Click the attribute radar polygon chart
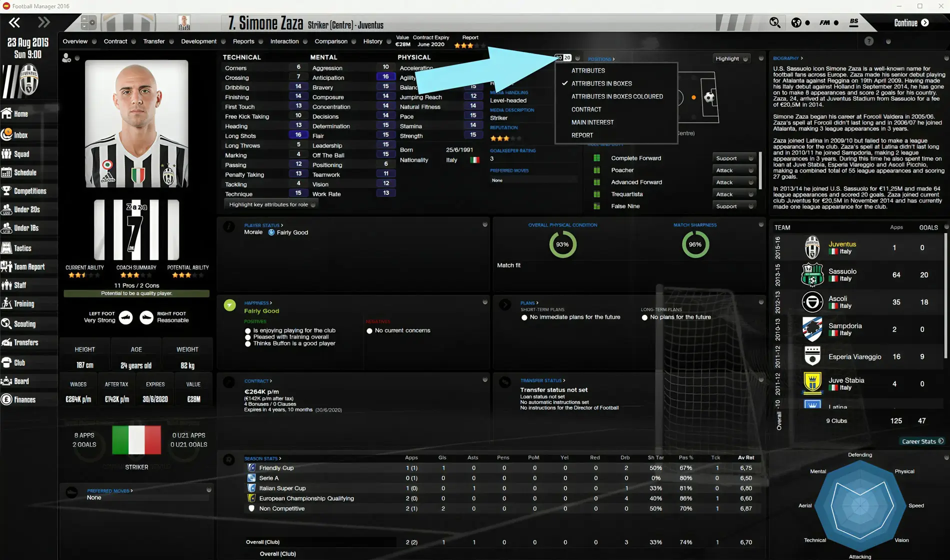950x560 pixels. click(860, 505)
